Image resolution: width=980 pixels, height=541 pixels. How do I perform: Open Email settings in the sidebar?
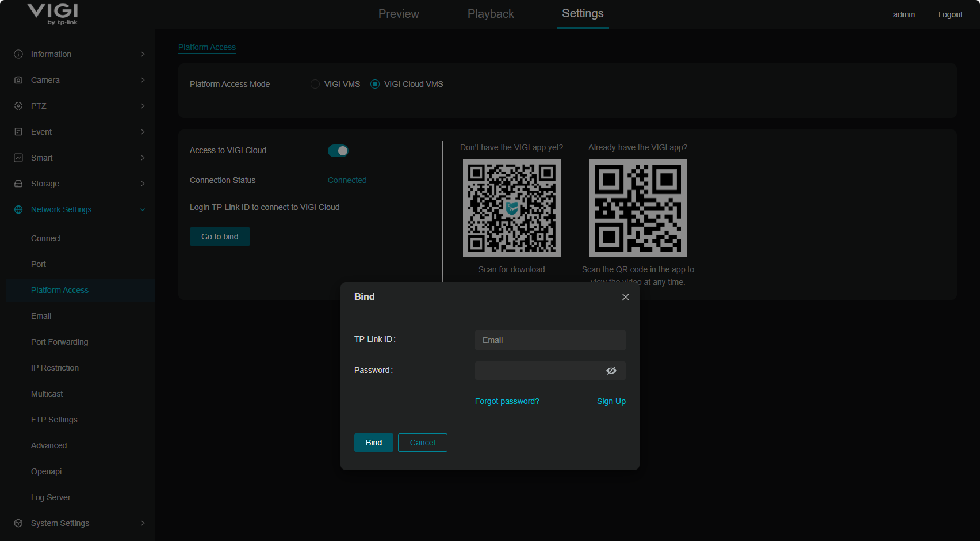[x=41, y=316]
